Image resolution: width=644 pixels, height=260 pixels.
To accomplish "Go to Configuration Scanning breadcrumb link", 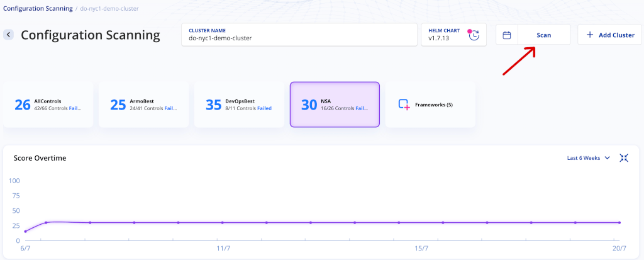I will tap(38, 8).
